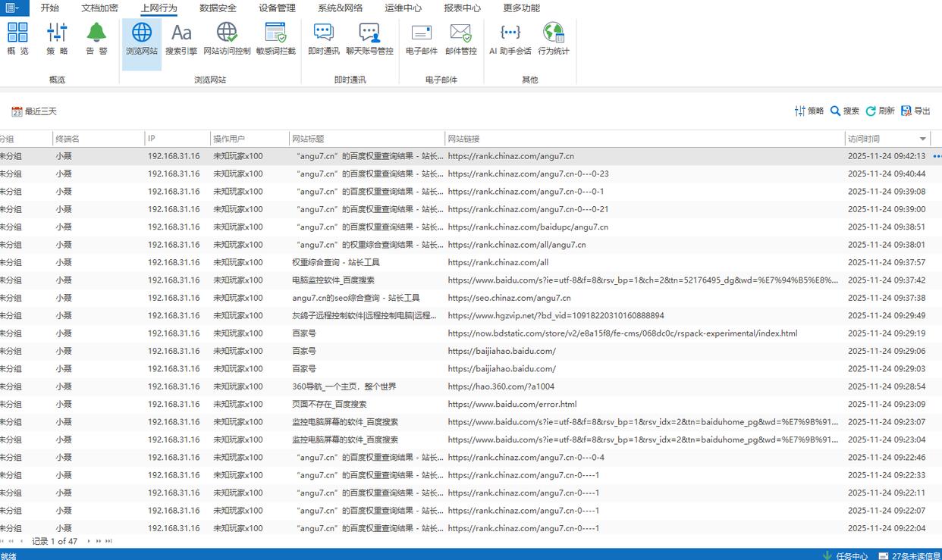The image size is (942, 560).
Task: Select the 电子邮件 email icon
Action: coord(422,39)
